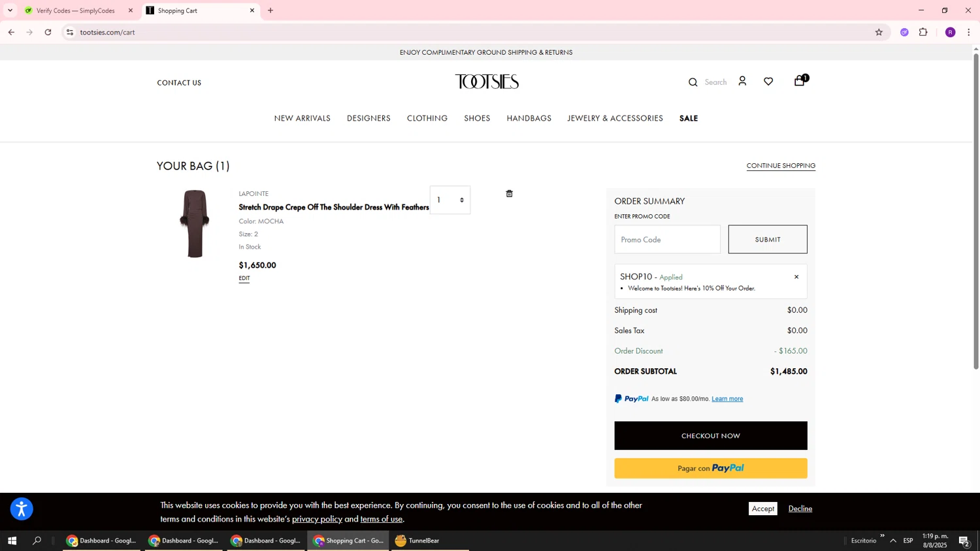Image resolution: width=980 pixels, height=551 pixels.
Task: Open Escritorio toolbar chevron in taskbar
Action: (x=882, y=536)
